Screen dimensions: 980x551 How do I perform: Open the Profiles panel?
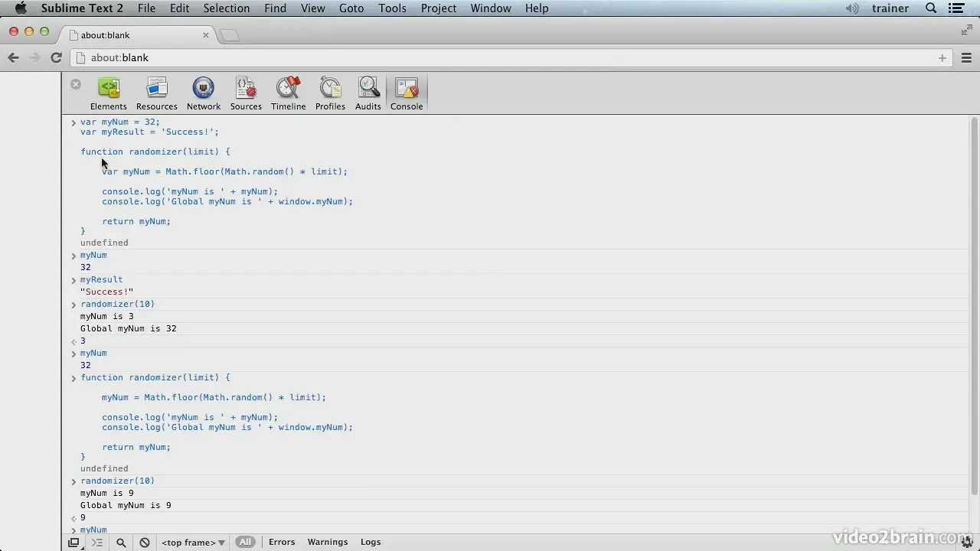coord(331,94)
